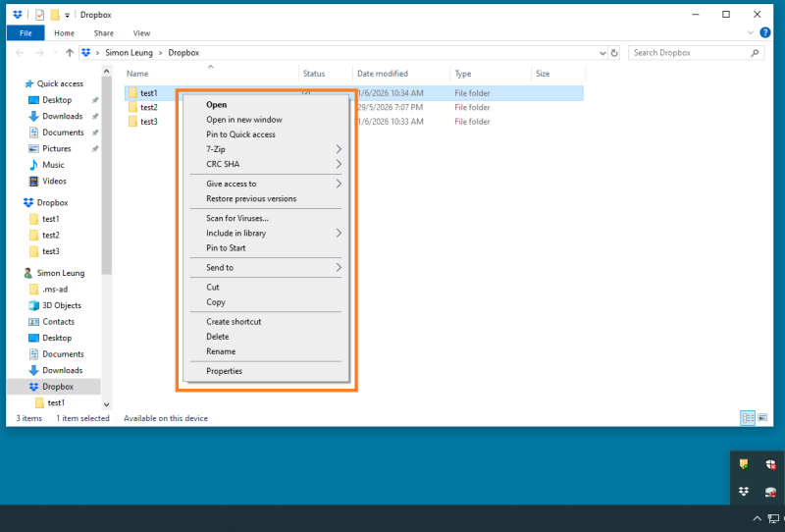Open the blue Help question mark
785x532 pixels.
click(x=765, y=32)
